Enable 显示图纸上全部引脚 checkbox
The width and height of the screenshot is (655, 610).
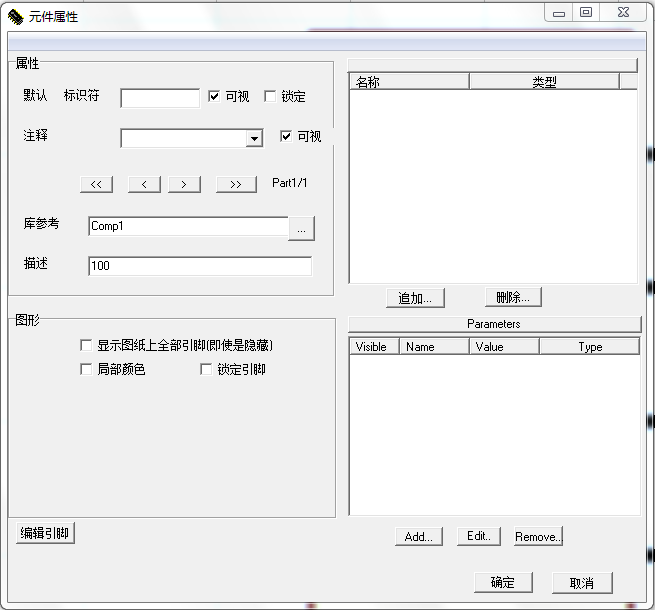point(86,345)
